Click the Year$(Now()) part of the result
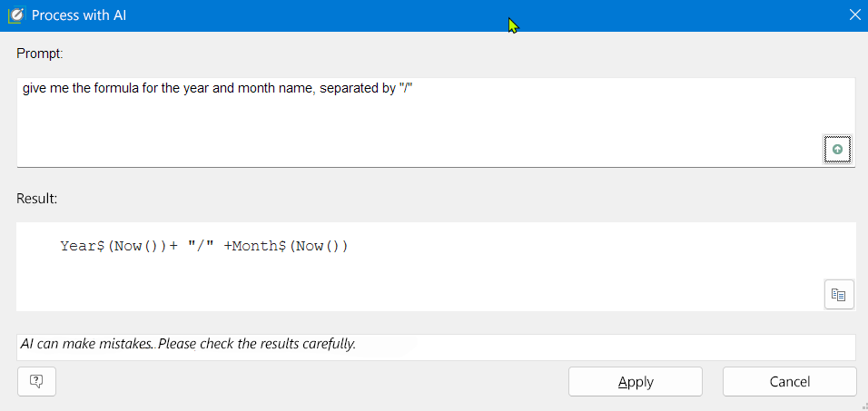Image resolution: width=868 pixels, height=411 pixels. [113, 246]
